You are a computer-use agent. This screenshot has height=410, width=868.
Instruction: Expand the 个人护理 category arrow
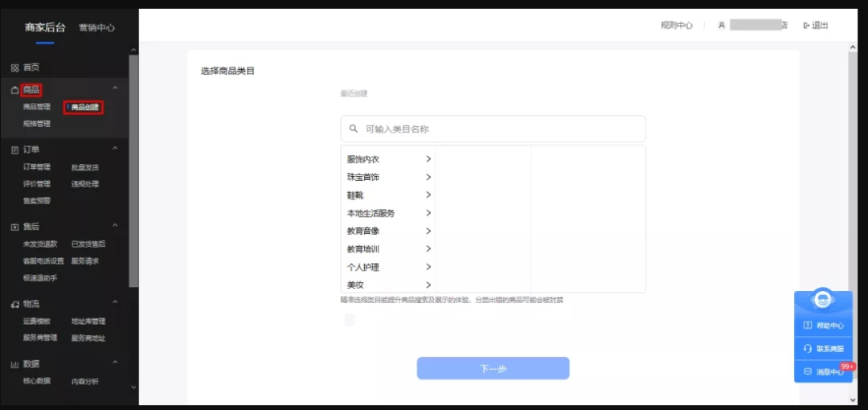tap(428, 267)
